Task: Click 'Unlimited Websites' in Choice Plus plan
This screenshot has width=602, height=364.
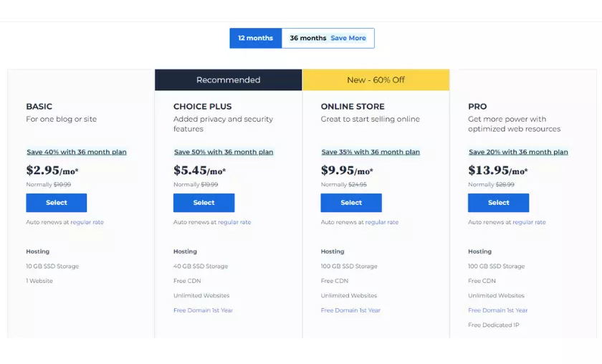Action: (x=201, y=296)
